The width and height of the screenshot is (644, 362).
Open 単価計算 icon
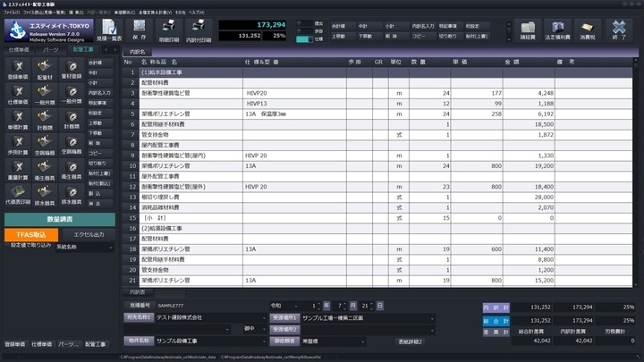[x=18, y=120]
